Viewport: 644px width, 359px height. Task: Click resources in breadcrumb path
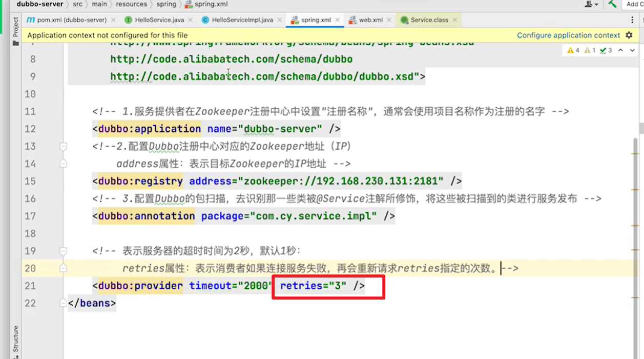pyautogui.click(x=132, y=4)
